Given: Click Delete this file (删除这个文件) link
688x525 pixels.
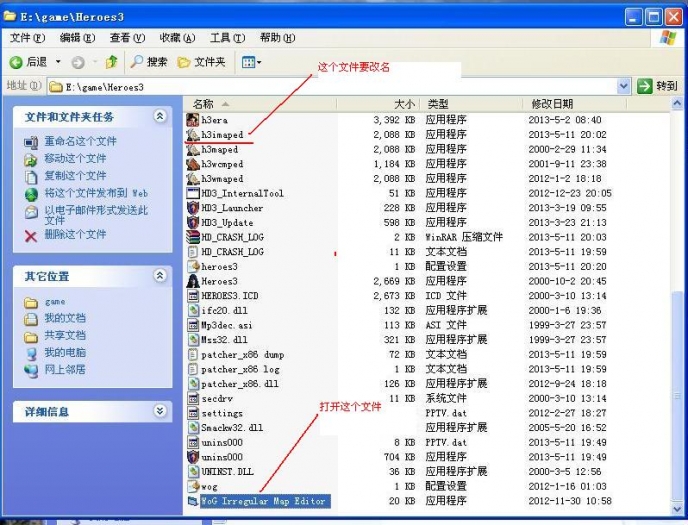Looking at the screenshot, I should (x=75, y=234).
